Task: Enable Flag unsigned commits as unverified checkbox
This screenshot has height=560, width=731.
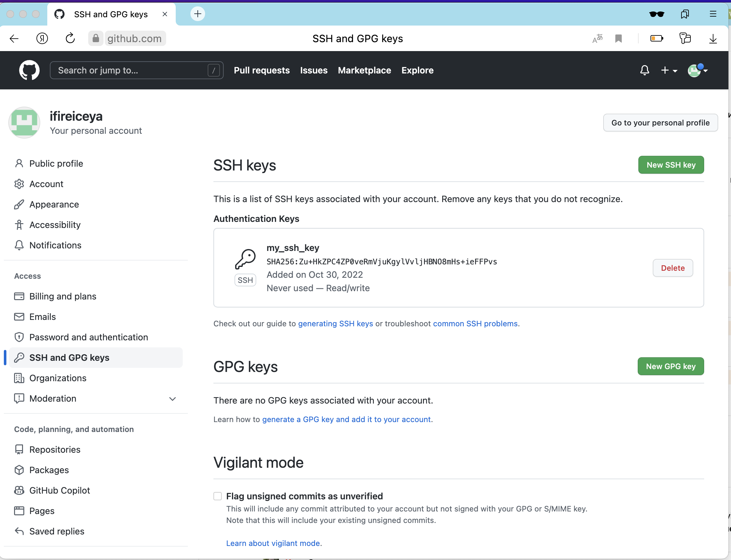Action: pyautogui.click(x=218, y=496)
